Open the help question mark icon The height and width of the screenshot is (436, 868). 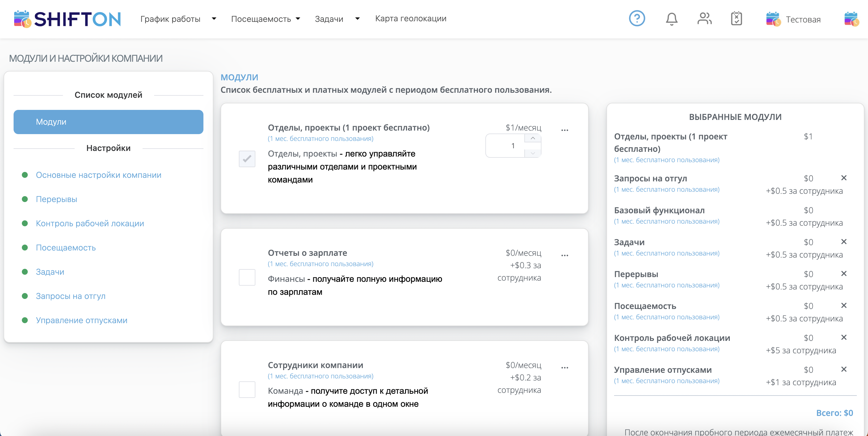tap(637, 19)
